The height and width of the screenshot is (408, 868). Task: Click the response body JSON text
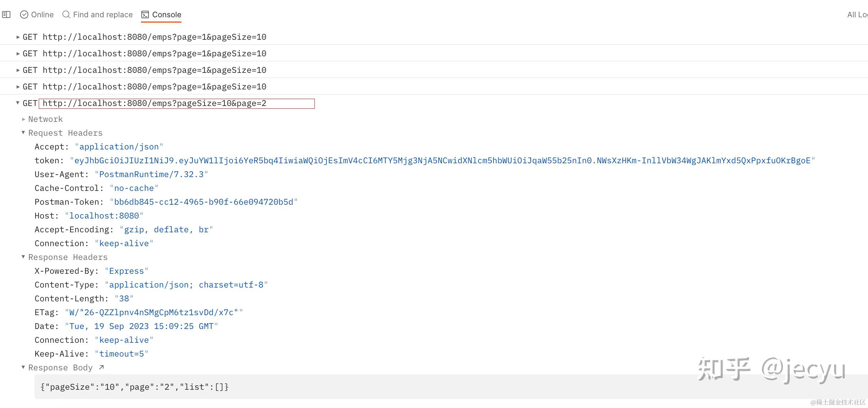pos(134,387)
